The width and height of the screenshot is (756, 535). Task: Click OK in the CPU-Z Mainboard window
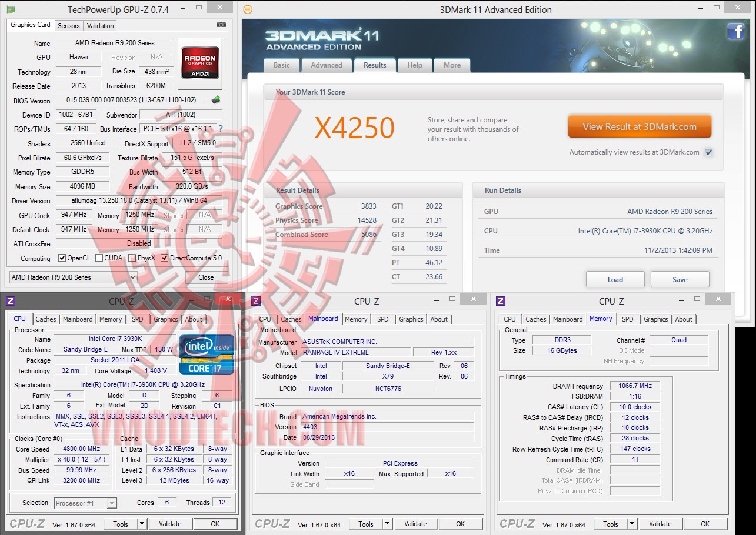point(461,524)
